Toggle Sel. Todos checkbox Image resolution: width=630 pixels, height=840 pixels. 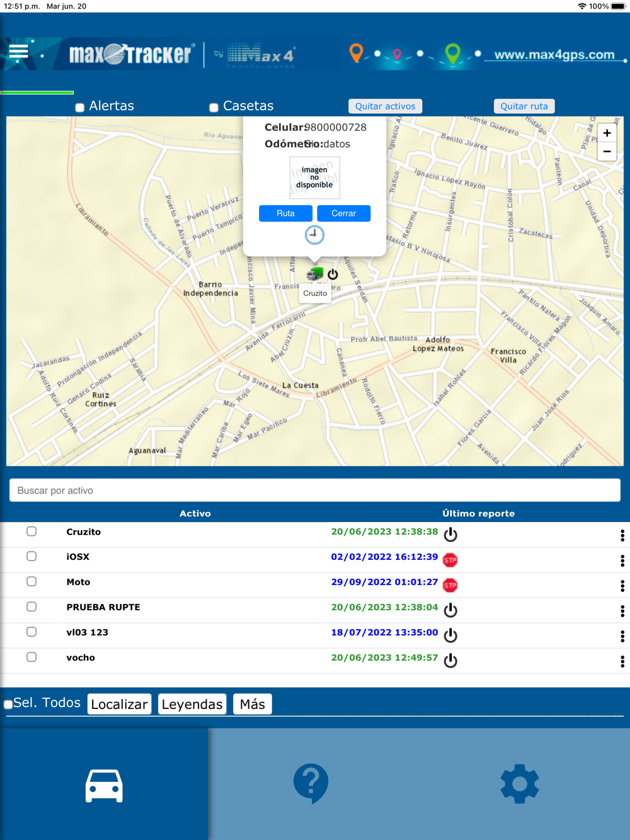(x=8, y=705)
